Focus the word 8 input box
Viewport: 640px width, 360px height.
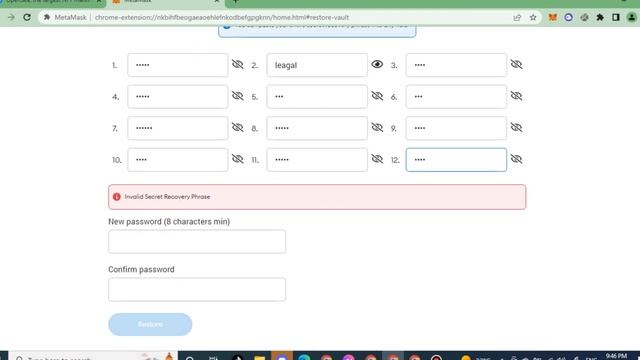coord(317,128)
